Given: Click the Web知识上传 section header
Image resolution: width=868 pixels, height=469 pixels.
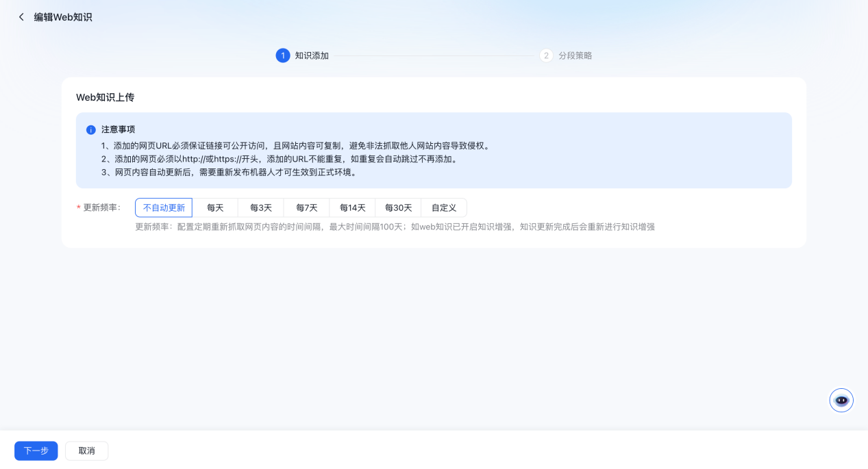Looking at the screenshot, I should [x=105, y=97].
